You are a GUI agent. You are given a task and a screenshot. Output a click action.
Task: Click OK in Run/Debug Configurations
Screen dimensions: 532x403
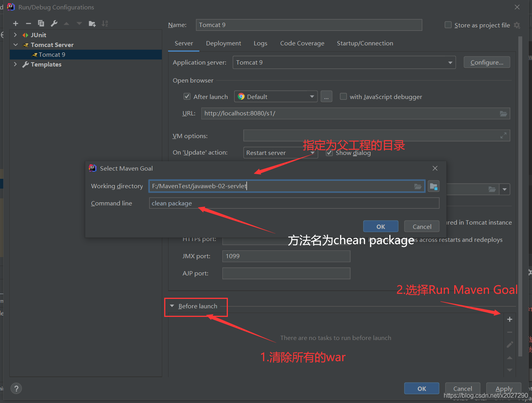(x=422, y=389)
